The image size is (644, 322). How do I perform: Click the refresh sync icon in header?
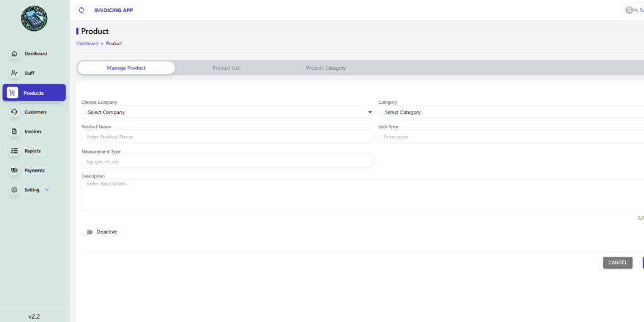coord(81,10)
